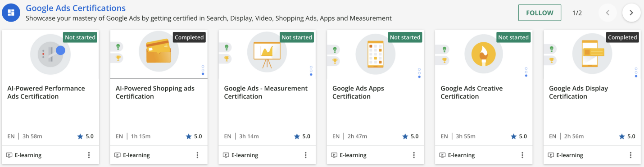Open more options for Google Ads Creative card

tap(522, 155)
